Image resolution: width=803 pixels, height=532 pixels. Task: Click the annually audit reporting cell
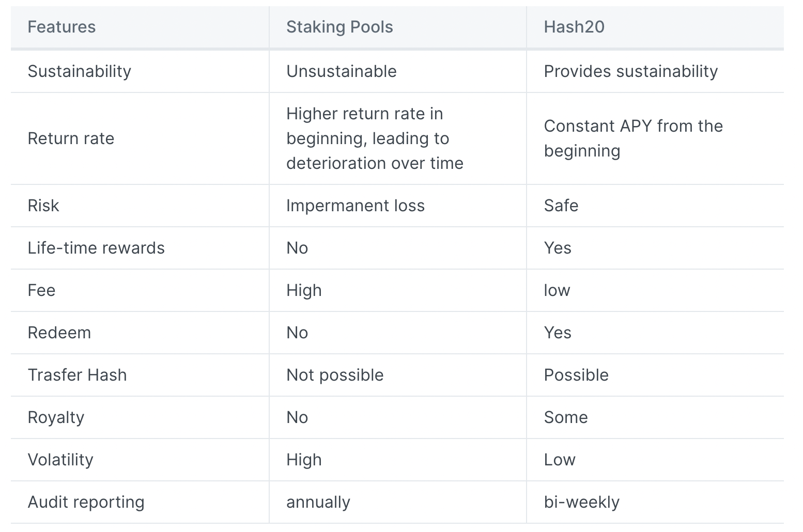318,502
